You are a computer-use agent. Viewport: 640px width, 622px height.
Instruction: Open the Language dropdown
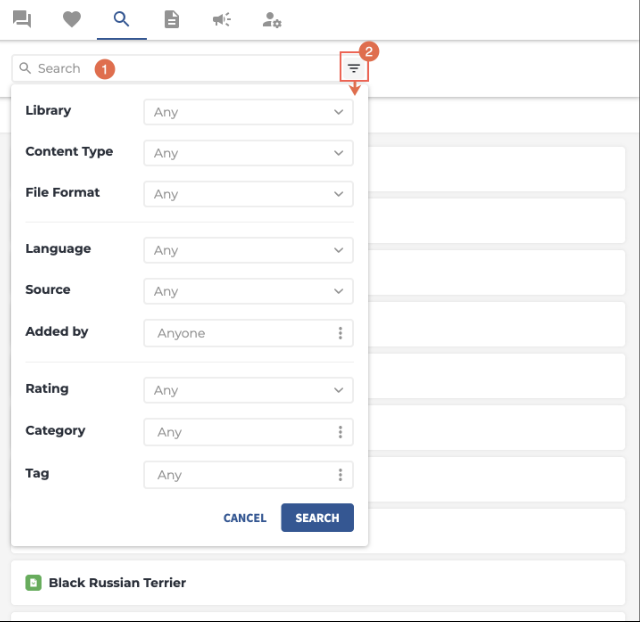248,250
